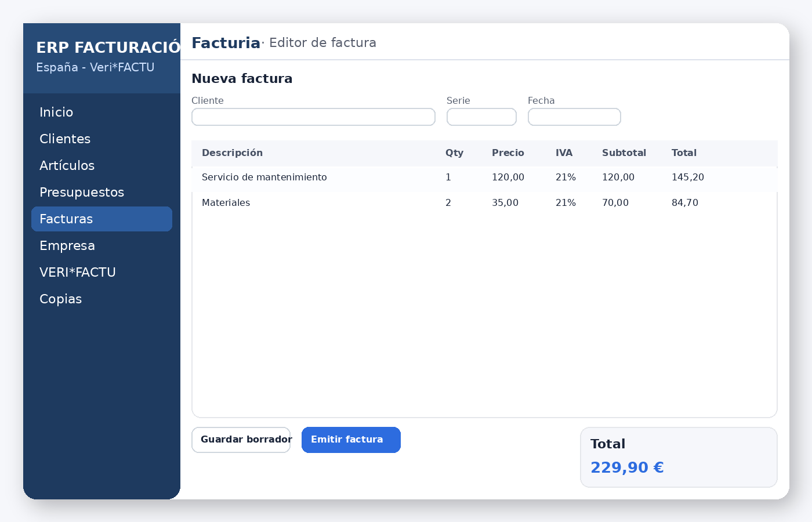
Task: Click the Facturia page title
Action: pos(226,42)
